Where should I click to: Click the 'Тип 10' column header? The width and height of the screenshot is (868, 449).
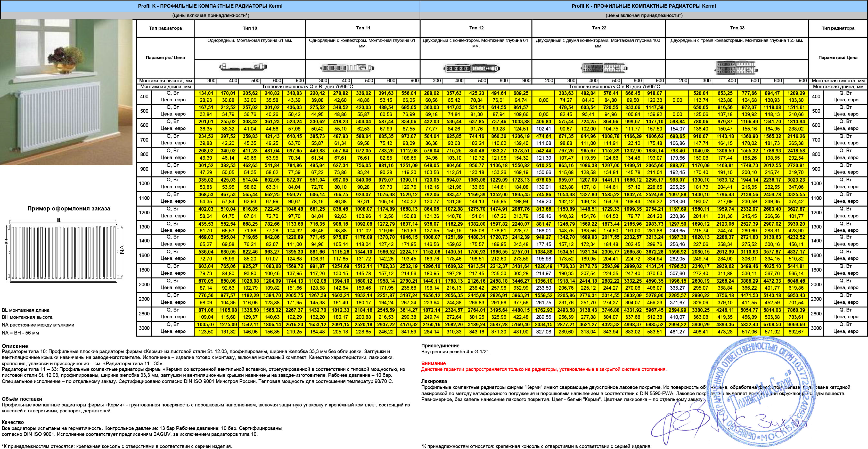(x=250, y=28)
